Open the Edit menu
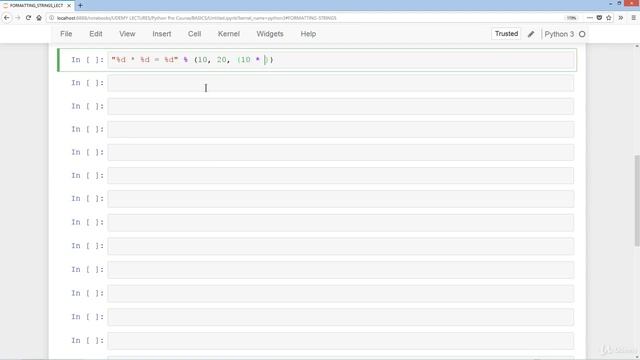 (x=96, y=34)
